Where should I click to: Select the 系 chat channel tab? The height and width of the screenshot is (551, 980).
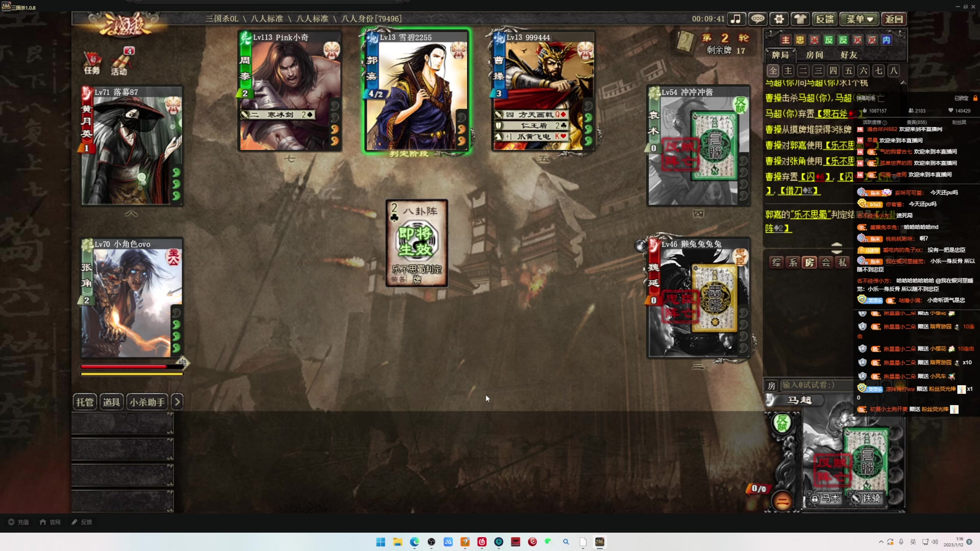pos(793,262)
